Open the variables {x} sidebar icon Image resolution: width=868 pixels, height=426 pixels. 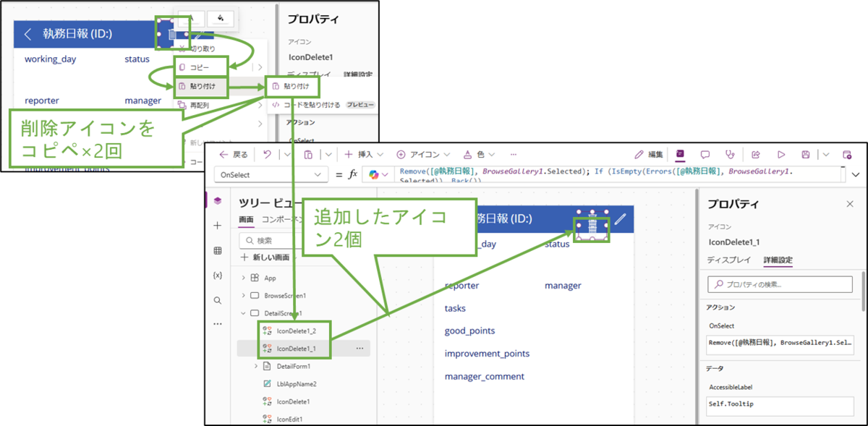tap(217, 276)
